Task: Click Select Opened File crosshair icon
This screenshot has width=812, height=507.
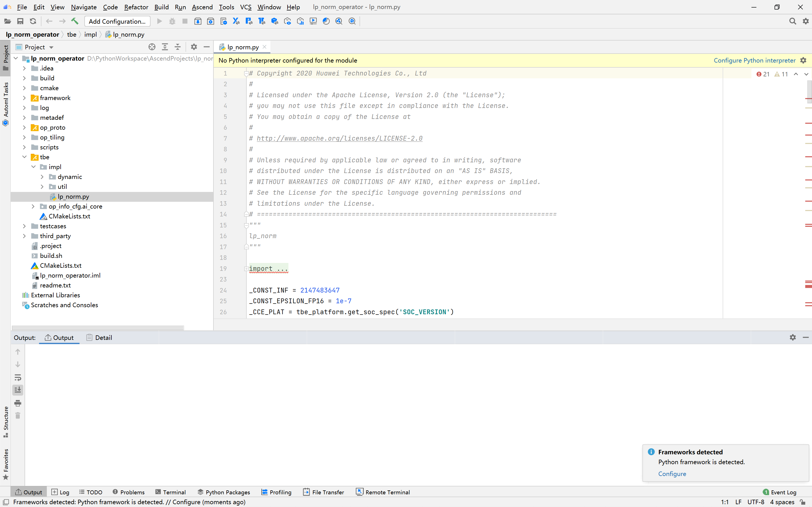Action: coord(152,47)
